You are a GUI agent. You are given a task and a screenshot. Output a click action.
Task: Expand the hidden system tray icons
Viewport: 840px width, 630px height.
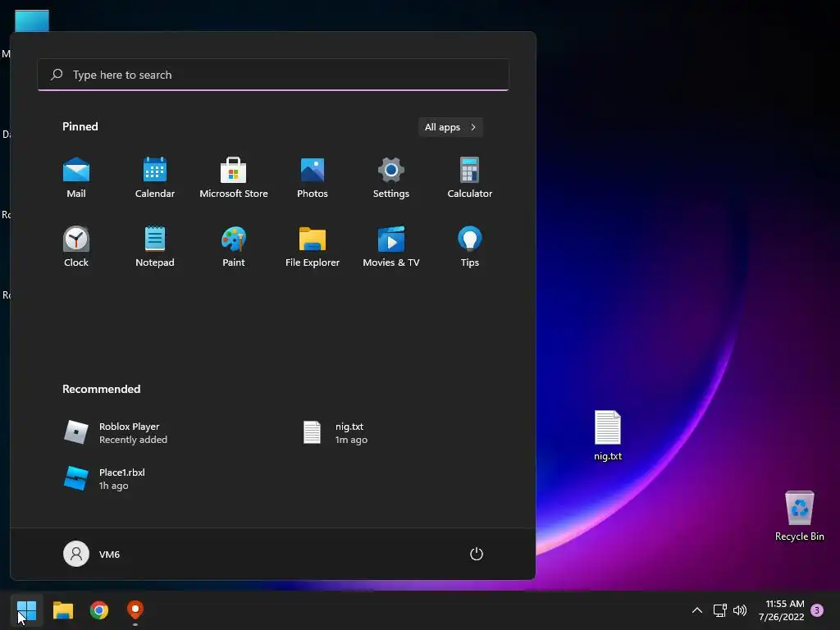[x=697, y=610]
